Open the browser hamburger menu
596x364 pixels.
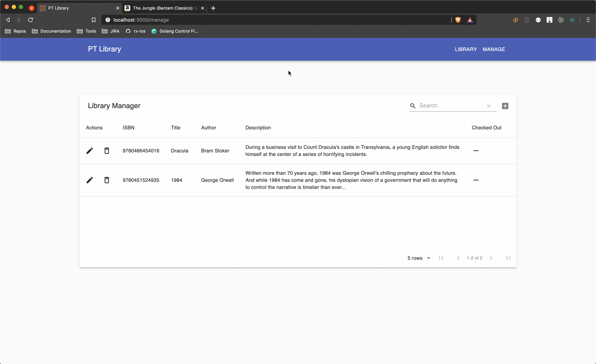[588, 20]
